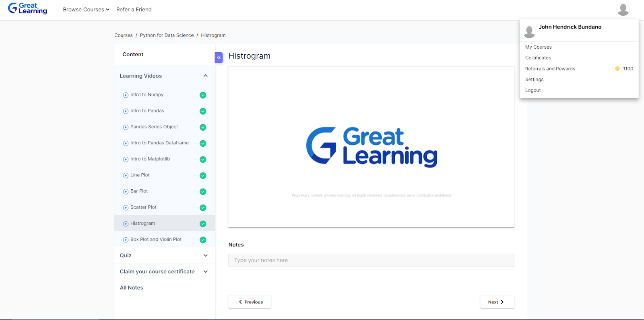This screenshot has width=644, height=320.
Task: Select the Intro to Matplotlib lesson title
Action: point(150,159)
